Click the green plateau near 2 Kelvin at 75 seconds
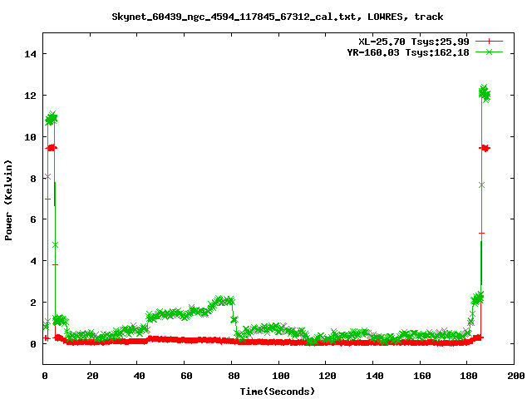This screenshot has width=532, height=399. (223, 301)
